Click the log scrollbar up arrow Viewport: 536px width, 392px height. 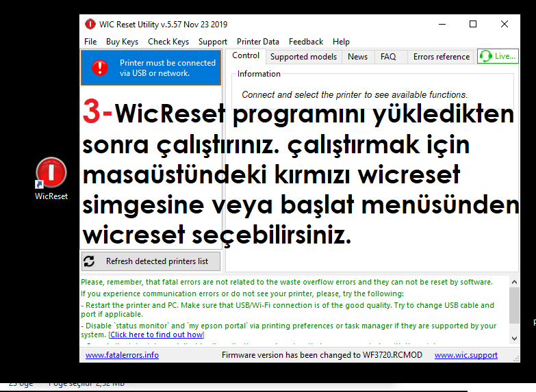[514, 282]
